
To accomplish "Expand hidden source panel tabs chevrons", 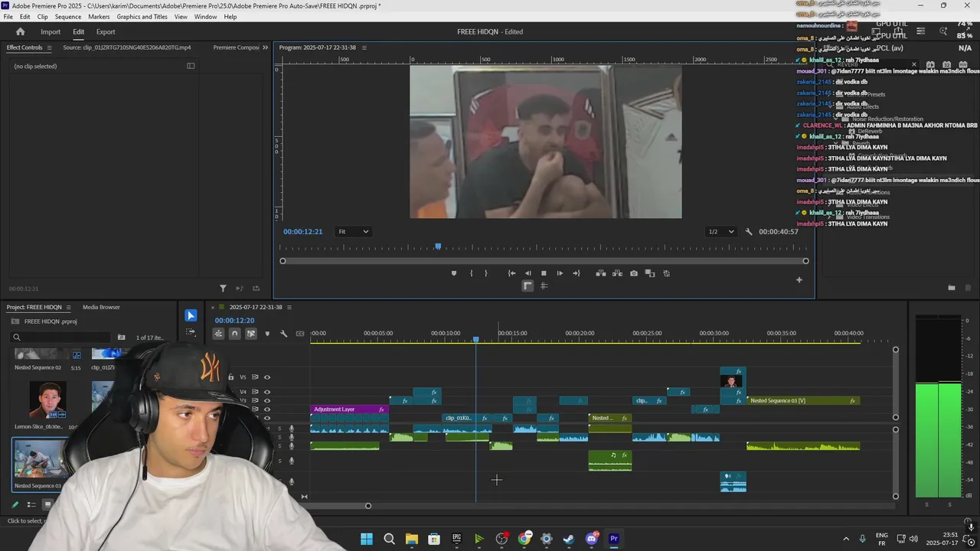I will tap(266, 47).
